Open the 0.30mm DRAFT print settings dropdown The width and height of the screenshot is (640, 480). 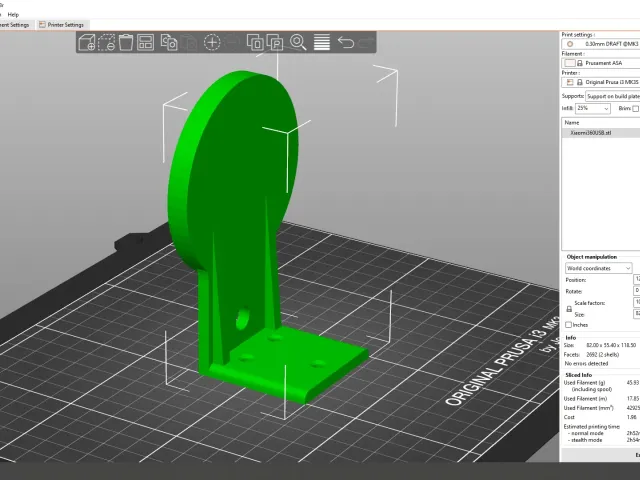coord(601,44)
